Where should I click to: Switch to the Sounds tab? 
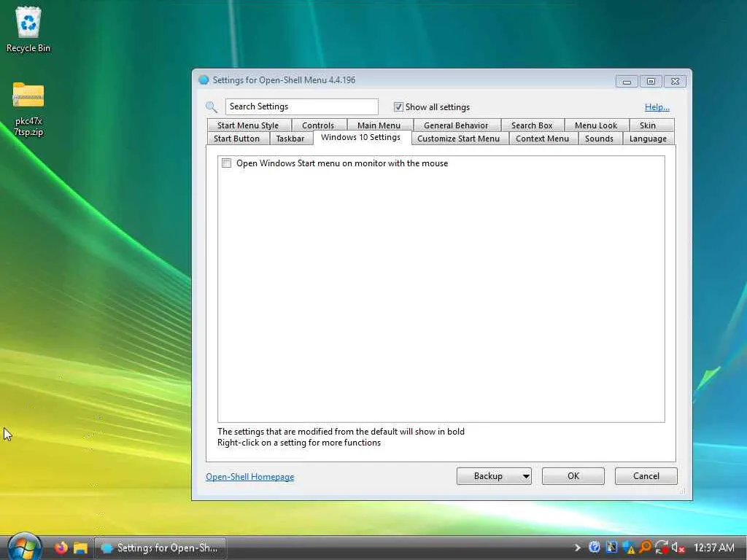coord(599,139)
